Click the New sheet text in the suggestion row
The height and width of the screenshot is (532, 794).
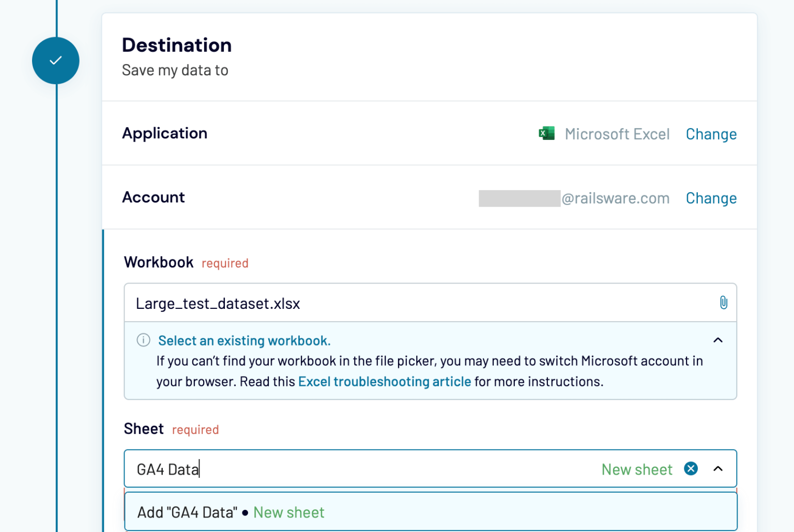coord(289,512)
